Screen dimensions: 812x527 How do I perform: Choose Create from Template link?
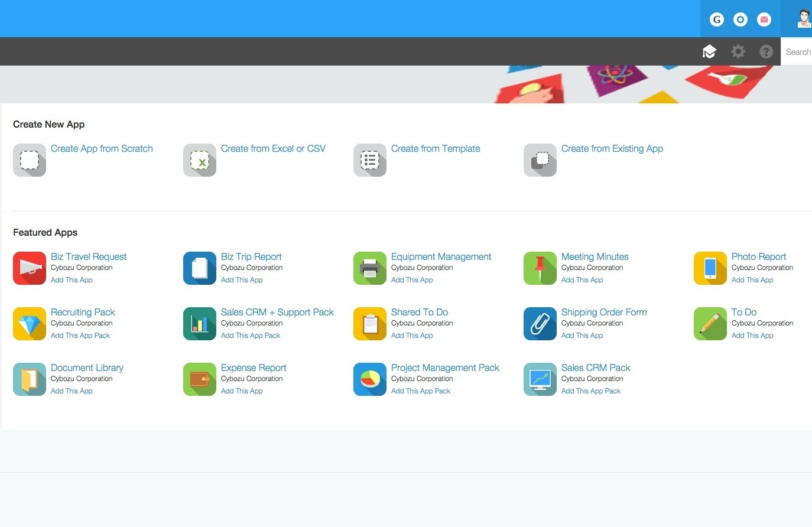pyautogui.click(x=436, y=149)
